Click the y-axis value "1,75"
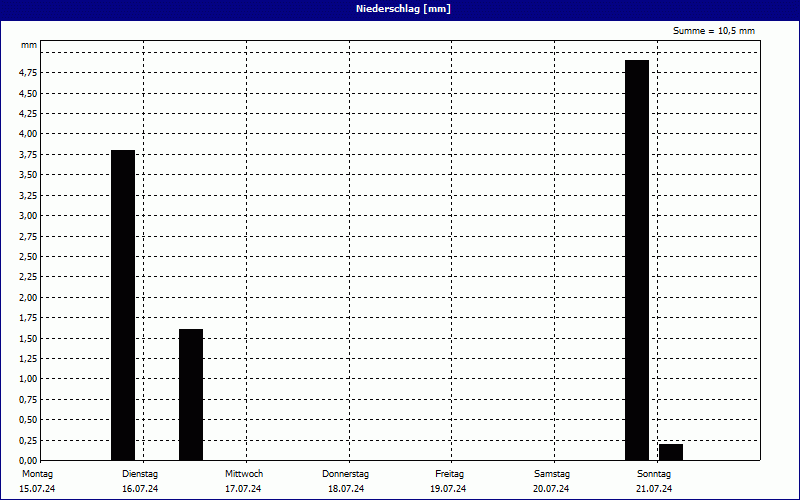Image resolution: width=800 pixels, height=500 pixels. pyautogui.click(x=28, y=318)
